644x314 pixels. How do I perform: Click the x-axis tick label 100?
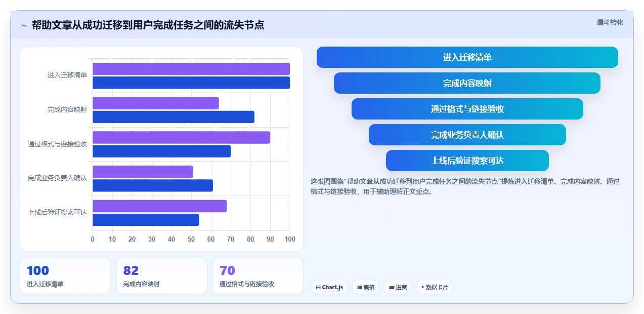(290, 239)
